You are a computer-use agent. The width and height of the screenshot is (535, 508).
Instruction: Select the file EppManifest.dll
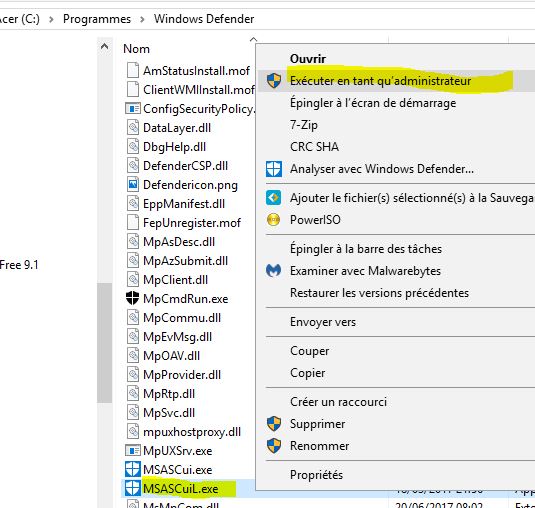point(184,204)
